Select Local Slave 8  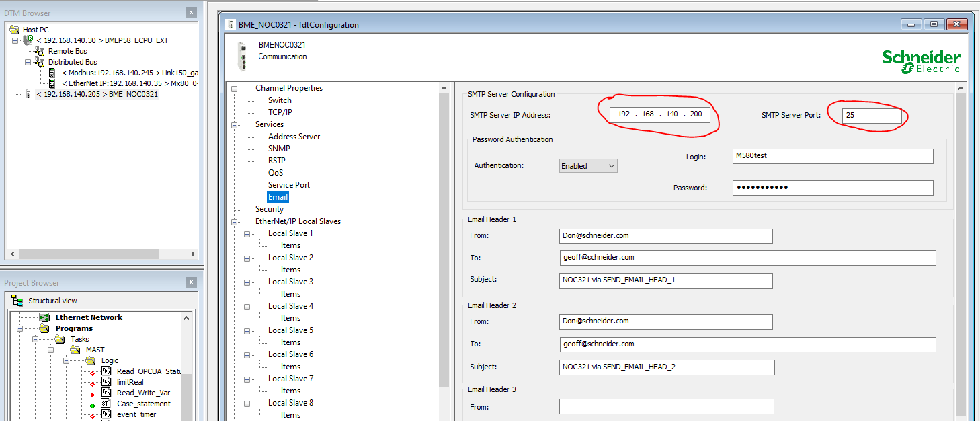(x=290, y=403)
